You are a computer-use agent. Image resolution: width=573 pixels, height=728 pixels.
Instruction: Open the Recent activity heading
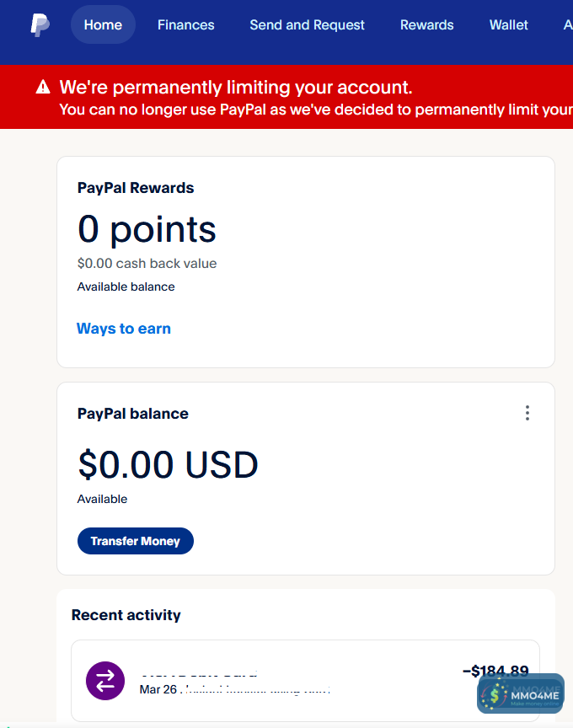tap(126, 615)
